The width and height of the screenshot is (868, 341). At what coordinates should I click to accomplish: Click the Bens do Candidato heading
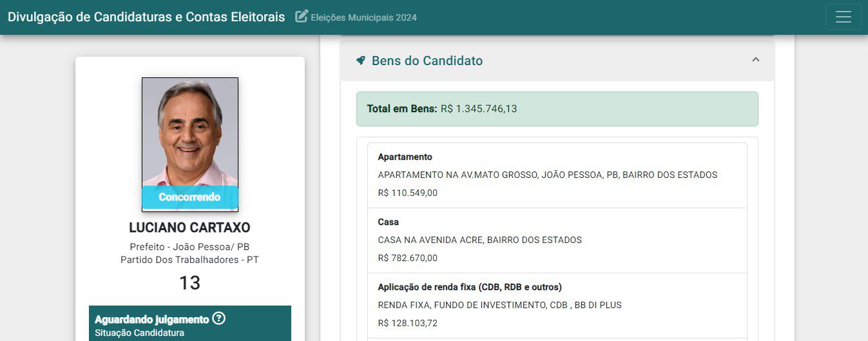427,61
